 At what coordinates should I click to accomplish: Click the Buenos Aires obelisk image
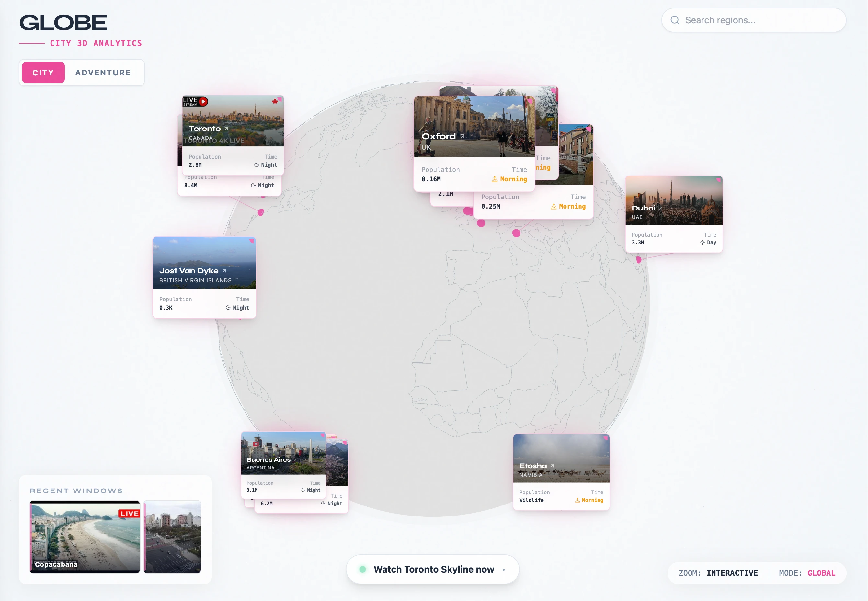[284, 453]
